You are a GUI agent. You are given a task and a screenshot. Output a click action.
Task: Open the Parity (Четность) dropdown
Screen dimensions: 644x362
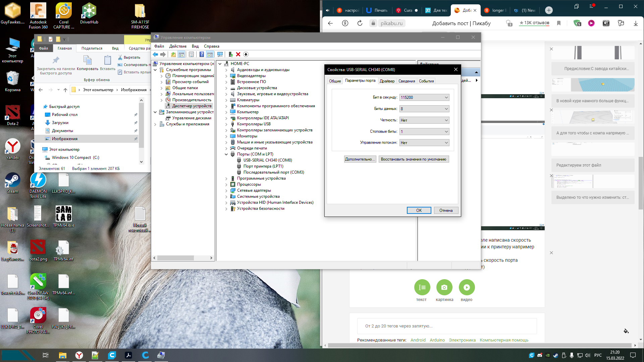coord(424,120)
